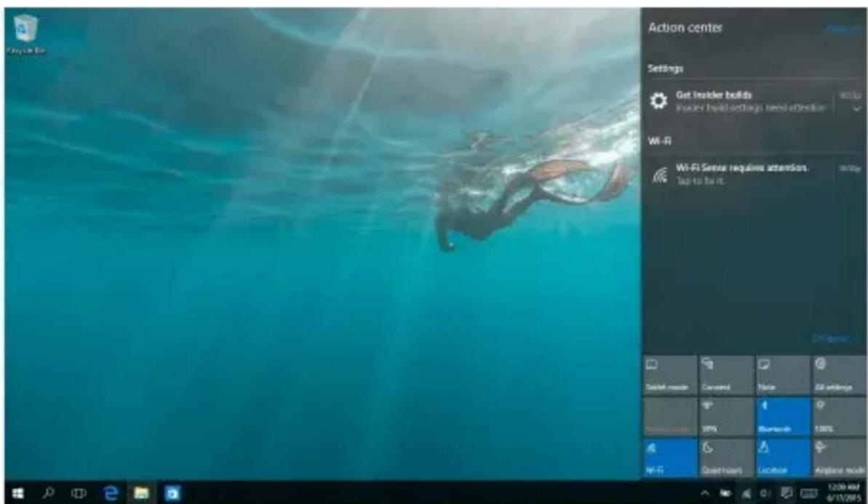Open File Explorer from taskbar
868x504 pixels.
coord(141,492)
